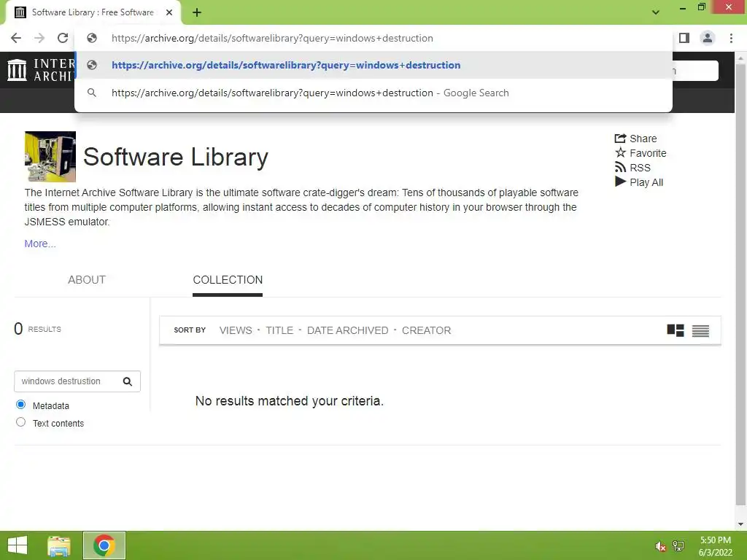Click the '0 RESULTS' count
The image size is (747, 560).
click(38, 329)
